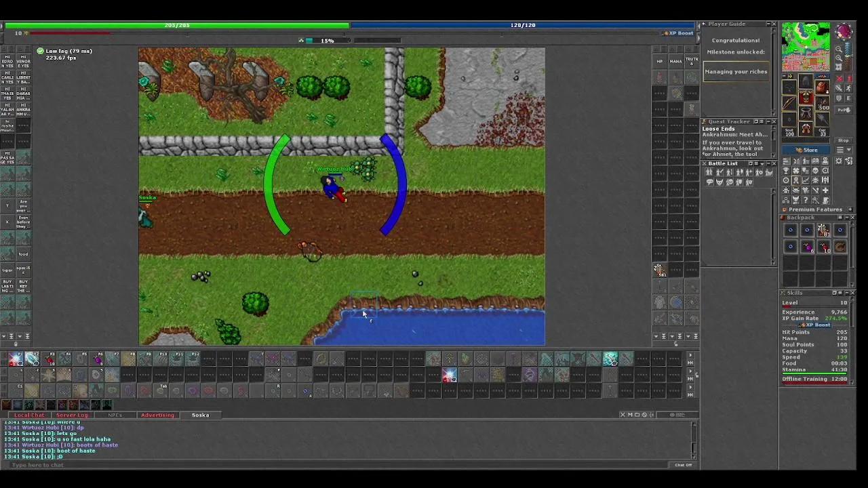Open the equipped backpack slot
The image size is (868, 488).
(x=823, y=87)
